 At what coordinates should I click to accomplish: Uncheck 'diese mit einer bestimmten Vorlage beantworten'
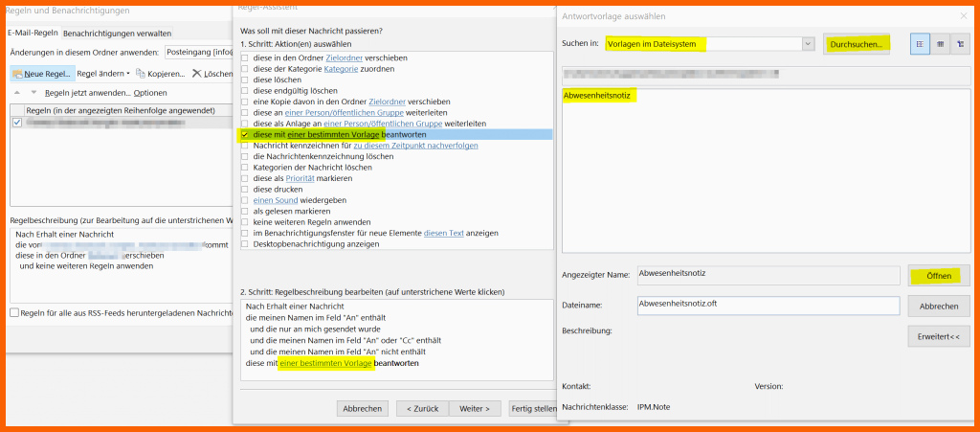pyautogui.click(x=245, y=134)
